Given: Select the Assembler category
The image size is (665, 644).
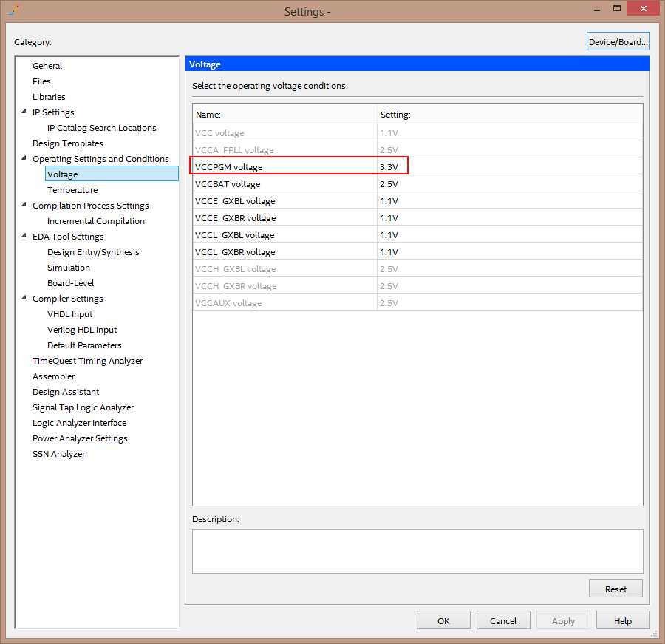Looking at the screenshot, I should pos(54,376).
